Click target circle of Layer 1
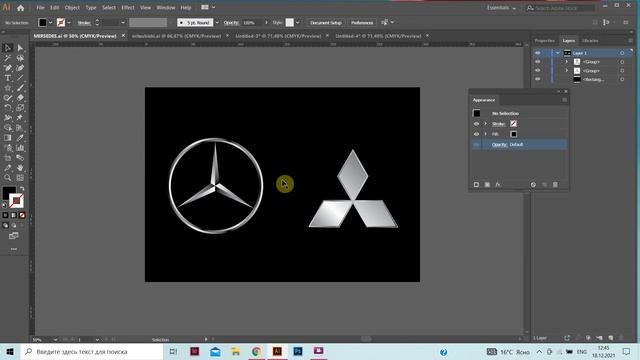 pyautogui.click(x=622, y=53)
